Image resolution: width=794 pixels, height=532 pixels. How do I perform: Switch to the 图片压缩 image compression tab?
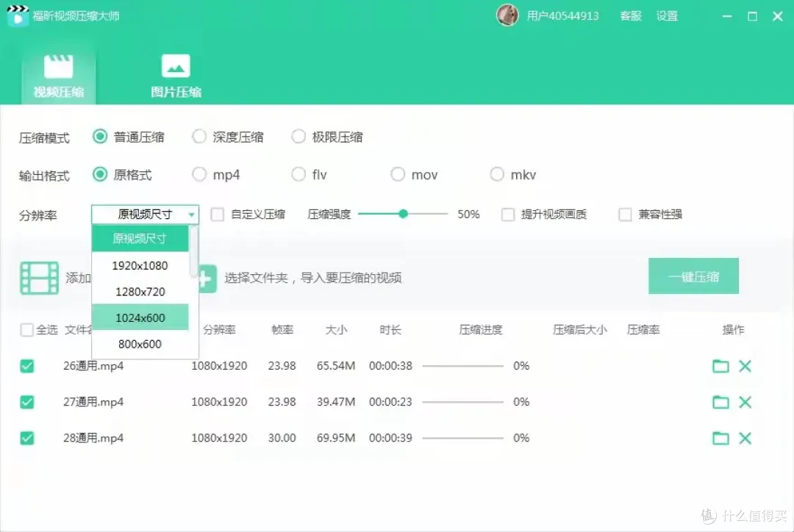click(x=176, y=76)
